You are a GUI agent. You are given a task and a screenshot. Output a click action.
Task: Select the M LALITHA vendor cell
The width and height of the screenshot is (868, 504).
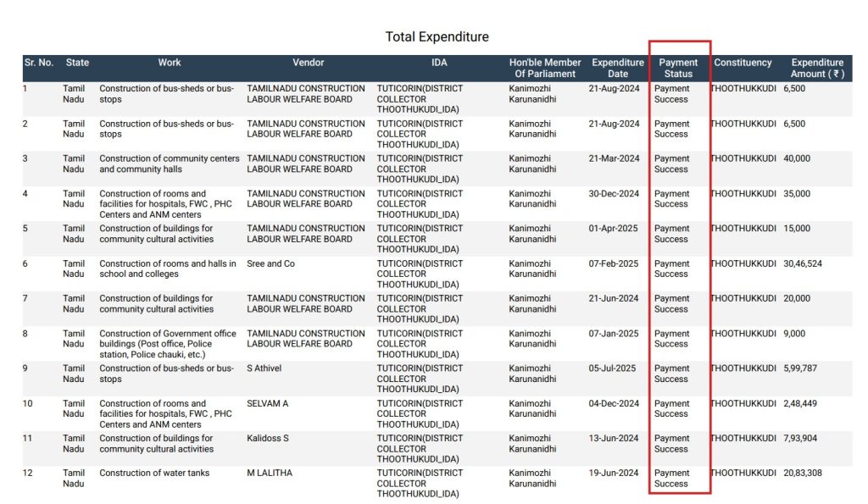270,474
